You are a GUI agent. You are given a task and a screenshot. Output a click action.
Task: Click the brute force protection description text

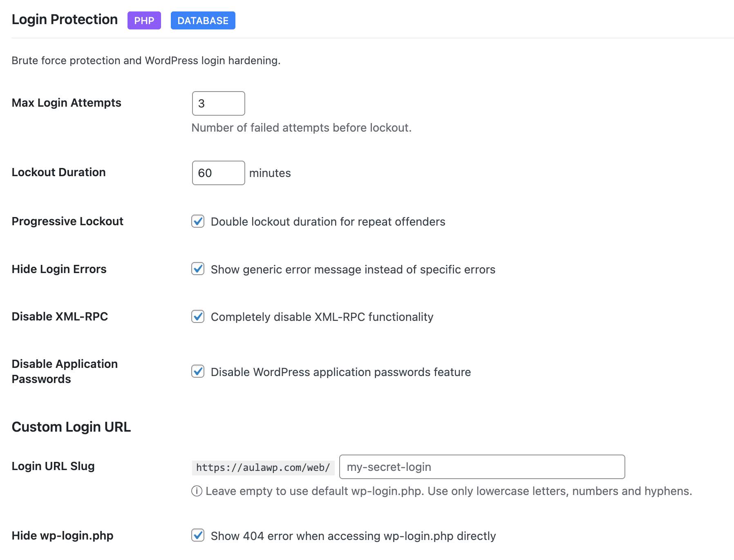146,60
